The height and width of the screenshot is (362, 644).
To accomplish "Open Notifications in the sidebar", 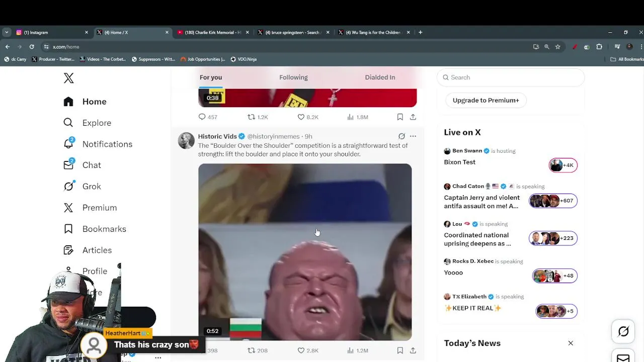I will (98, 144).
